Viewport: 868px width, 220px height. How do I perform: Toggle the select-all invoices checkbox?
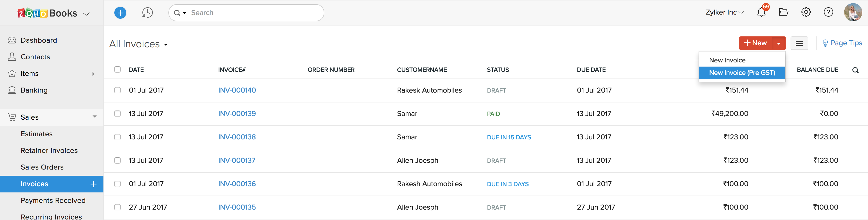click(117, 69)
